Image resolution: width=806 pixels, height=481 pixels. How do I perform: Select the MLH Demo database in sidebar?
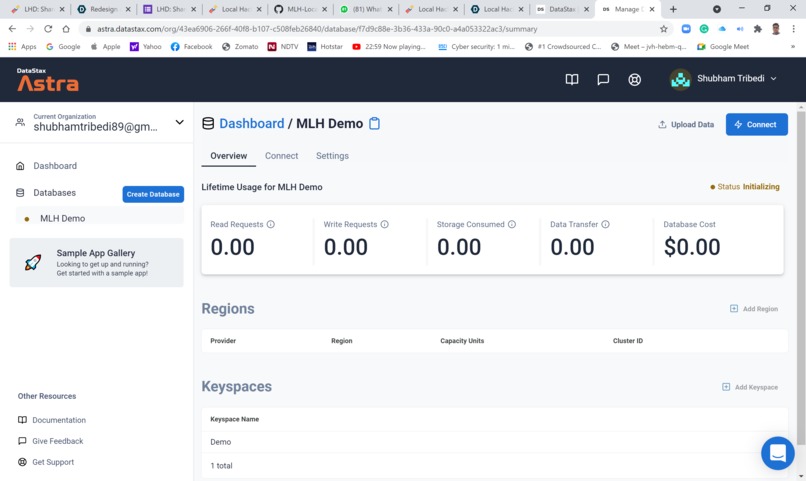pyautogui.click(x=99, y=218)
